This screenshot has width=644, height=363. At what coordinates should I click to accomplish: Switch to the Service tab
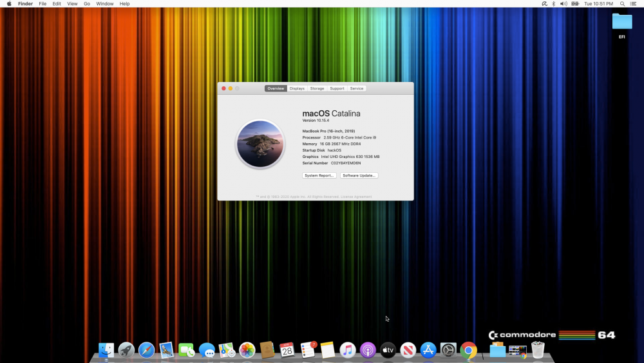pos(357,88)
